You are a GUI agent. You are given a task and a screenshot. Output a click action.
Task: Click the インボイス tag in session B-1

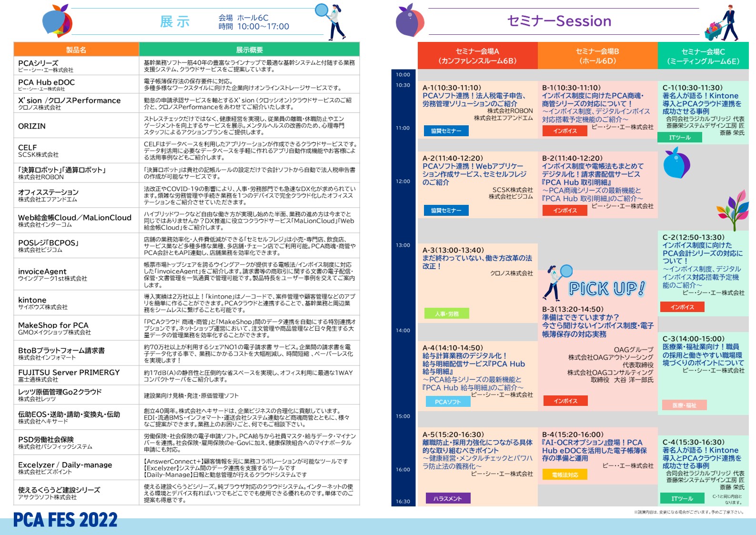pos(565,131)
